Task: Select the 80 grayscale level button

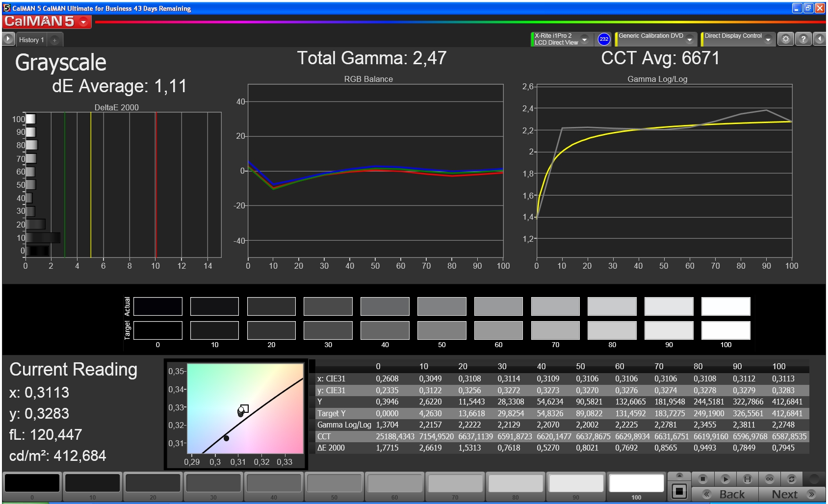Action: (x=516, y=486)
